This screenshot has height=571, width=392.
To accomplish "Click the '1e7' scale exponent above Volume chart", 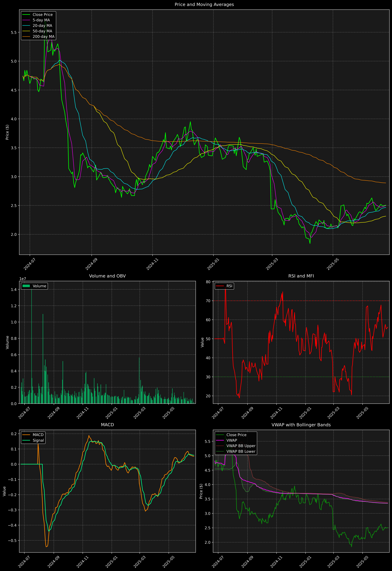I will tap(23, 279).
